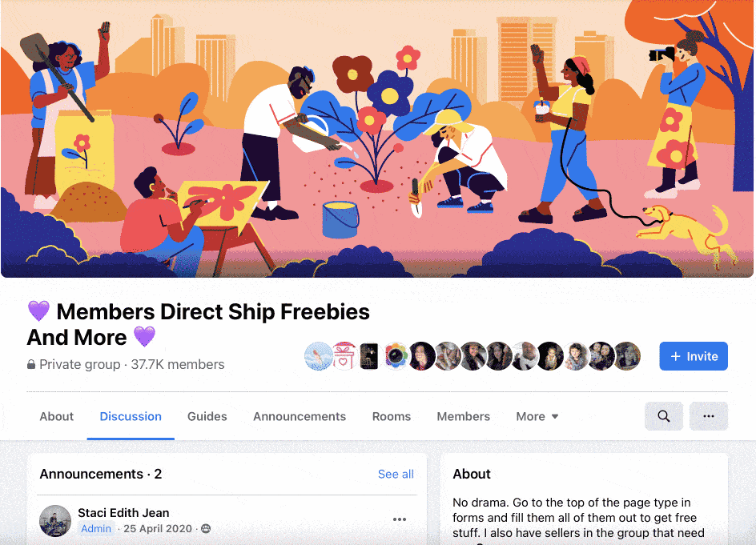The image size is (756, 545).
Task: Click Staci Edith Jean's profile picture
Action: (55, 520)
